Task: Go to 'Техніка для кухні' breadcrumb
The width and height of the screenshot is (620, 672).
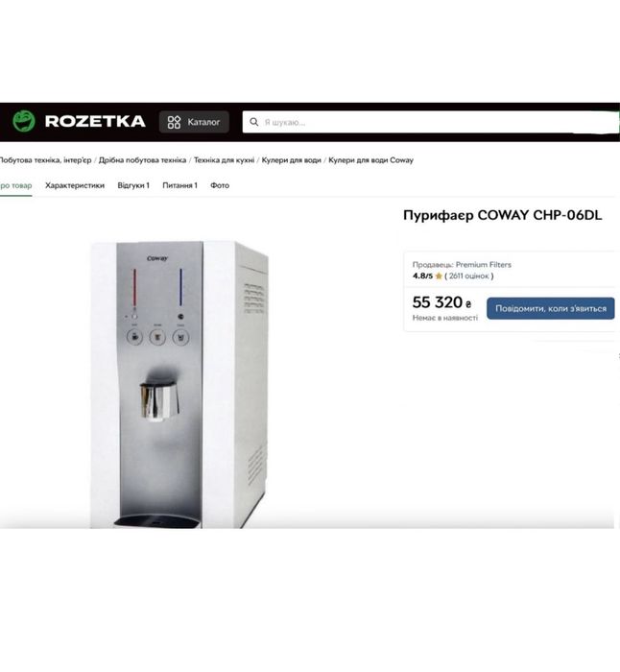Action: (224, 160)
